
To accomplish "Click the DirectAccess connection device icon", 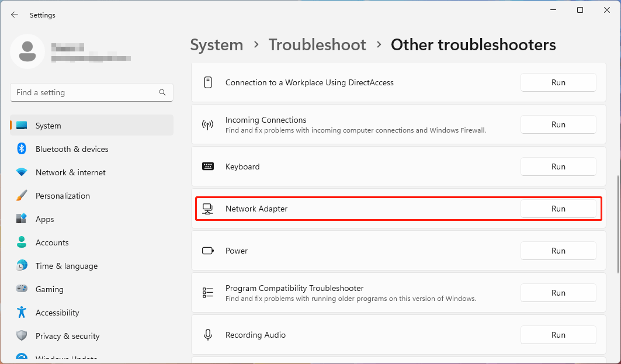I will [x=208, y=82].
